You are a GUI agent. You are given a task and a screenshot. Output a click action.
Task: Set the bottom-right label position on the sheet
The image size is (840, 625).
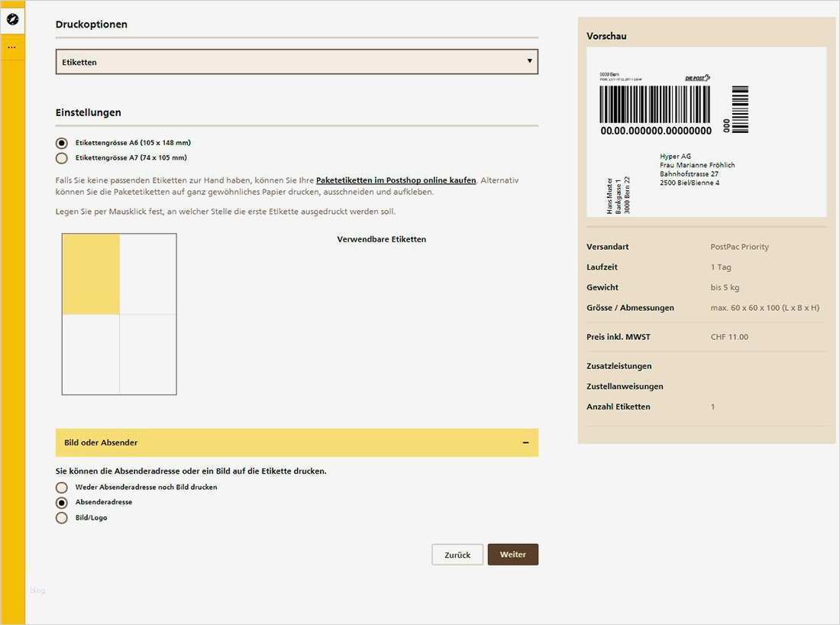(148, 355)
